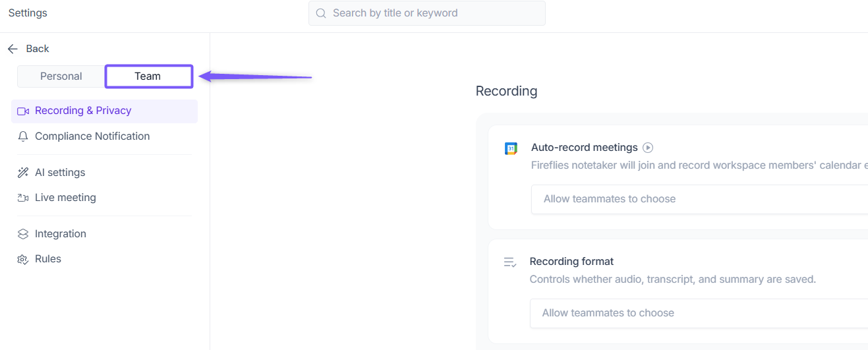Click the AI settings magic wand icon
This screenshot has height=350, width=868.
[x=23, y=173]
